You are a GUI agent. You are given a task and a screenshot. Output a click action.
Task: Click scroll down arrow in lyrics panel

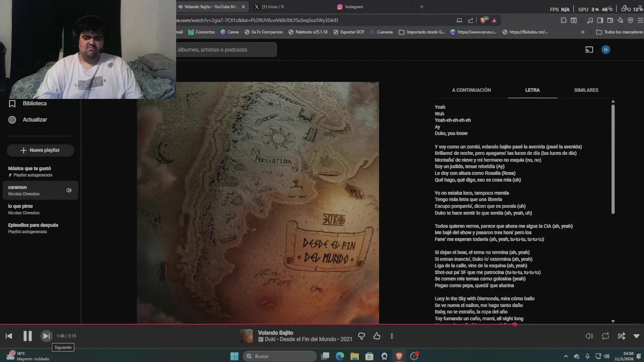[x=613, y=321]
